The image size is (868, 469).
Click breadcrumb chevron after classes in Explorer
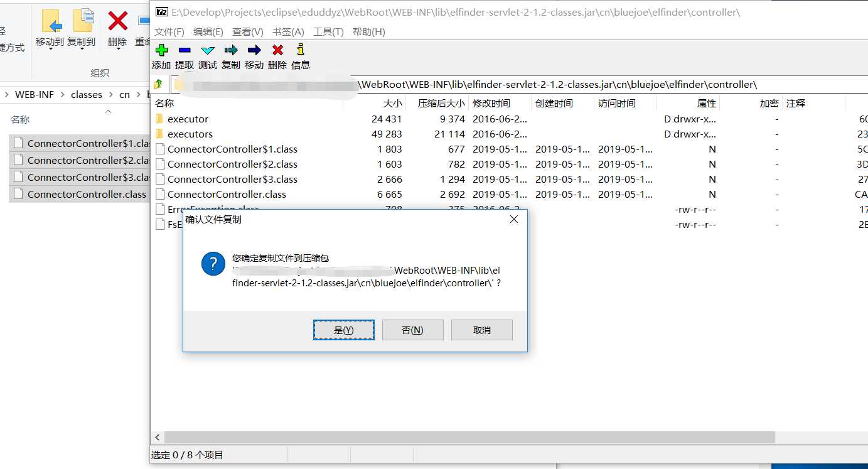(x=110, y=95)
